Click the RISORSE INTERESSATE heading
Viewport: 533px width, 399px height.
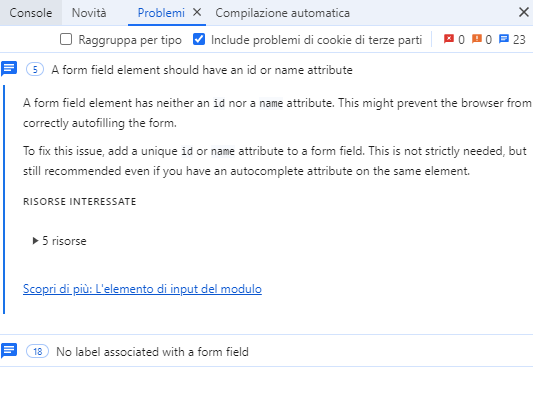[x=80, y=202]
